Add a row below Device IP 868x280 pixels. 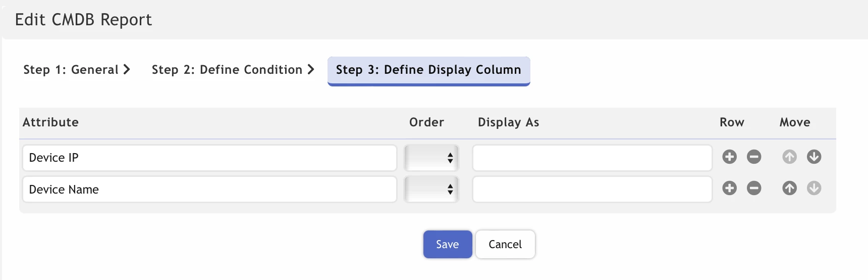(x=729, y=157)
